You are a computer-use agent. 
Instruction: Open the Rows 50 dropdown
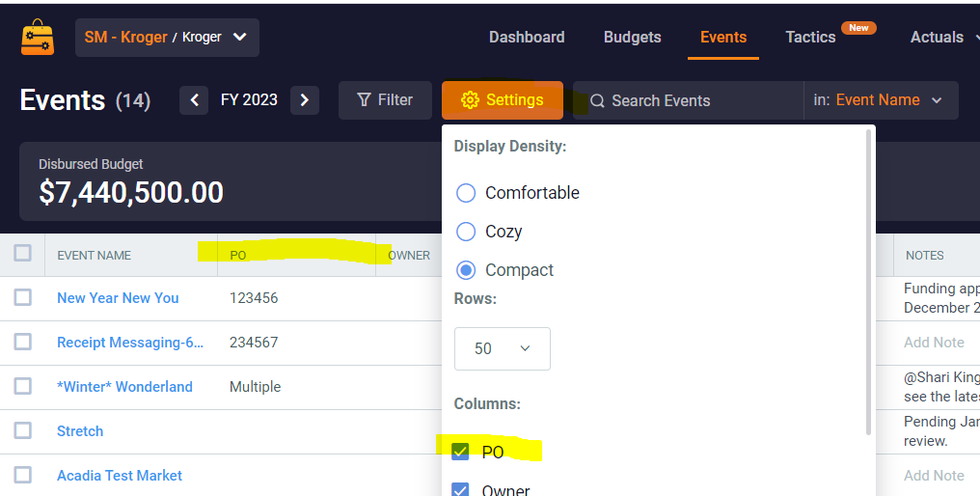pos(503,348)
